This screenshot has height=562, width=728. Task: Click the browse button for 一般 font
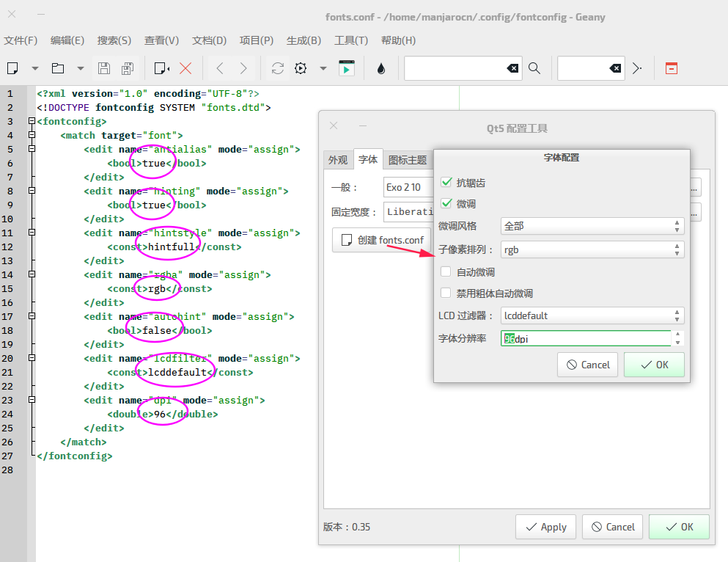coord(694,187)
